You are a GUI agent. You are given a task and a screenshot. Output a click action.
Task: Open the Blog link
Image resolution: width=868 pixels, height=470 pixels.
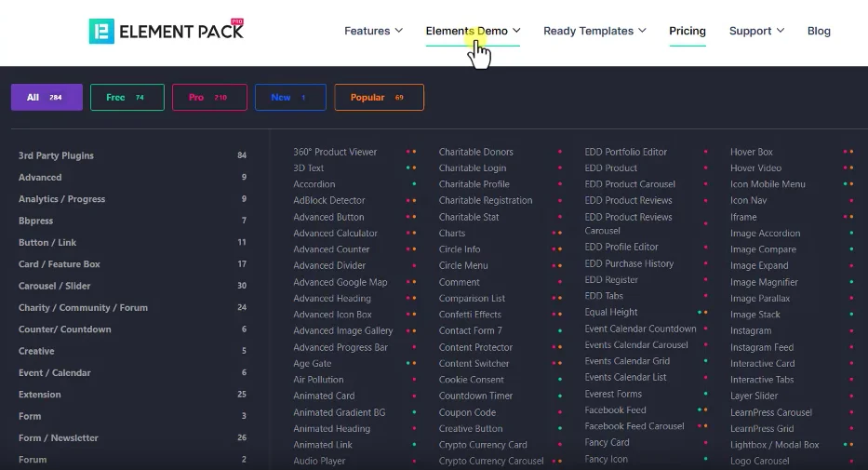[x=819, y=31]
